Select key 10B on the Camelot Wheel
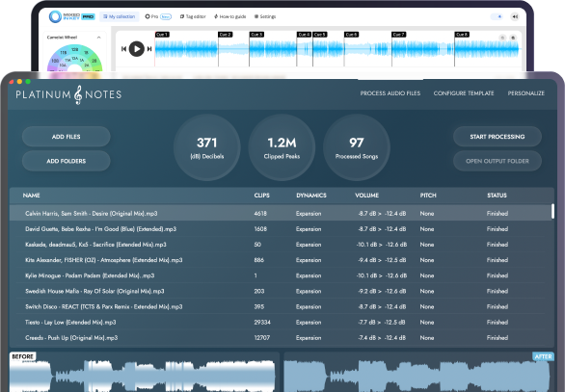Image resolution: width=565 pixels, height=392 pixels. coord(55,61)
